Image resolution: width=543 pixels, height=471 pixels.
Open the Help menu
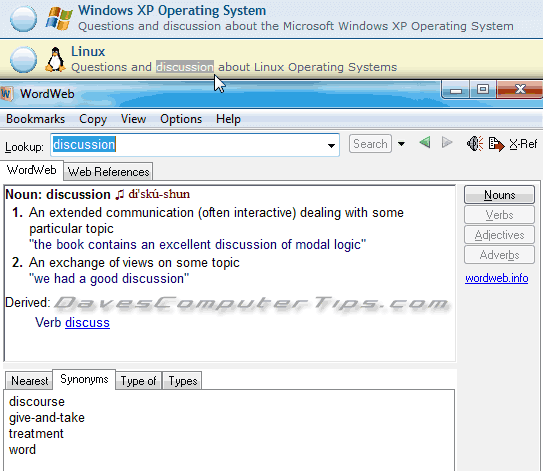point(228,119)
